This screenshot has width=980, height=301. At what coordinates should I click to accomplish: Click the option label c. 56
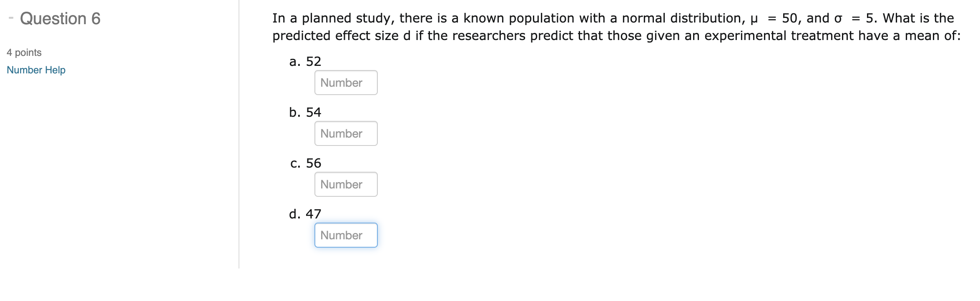[x=305, y=163]
